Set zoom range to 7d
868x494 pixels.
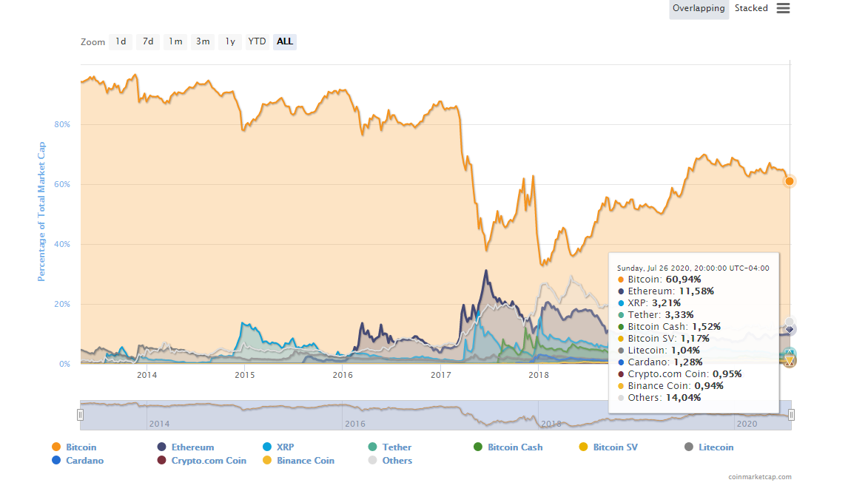pos(148,41)
